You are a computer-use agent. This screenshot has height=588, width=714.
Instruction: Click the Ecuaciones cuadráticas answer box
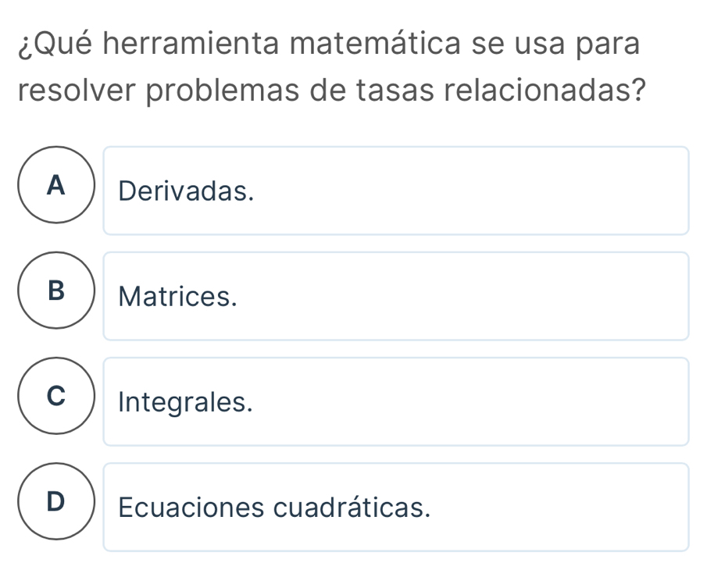pos(396,507)
